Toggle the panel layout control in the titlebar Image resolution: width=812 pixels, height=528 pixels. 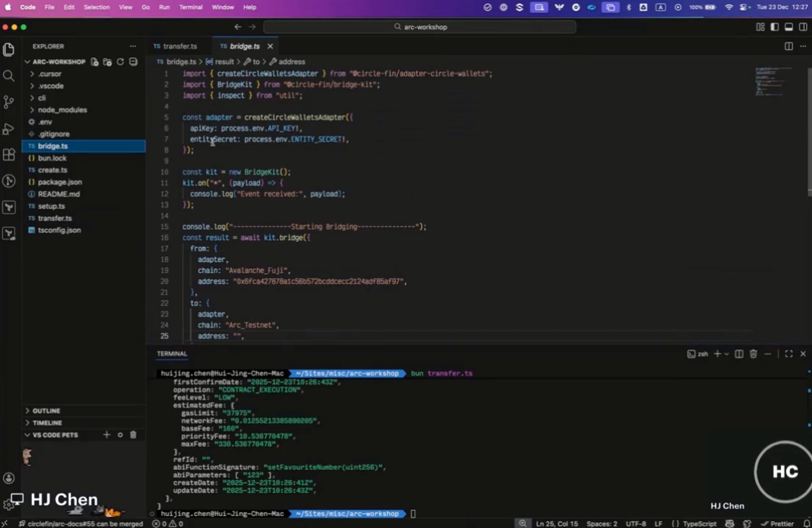tap(789, 27)
